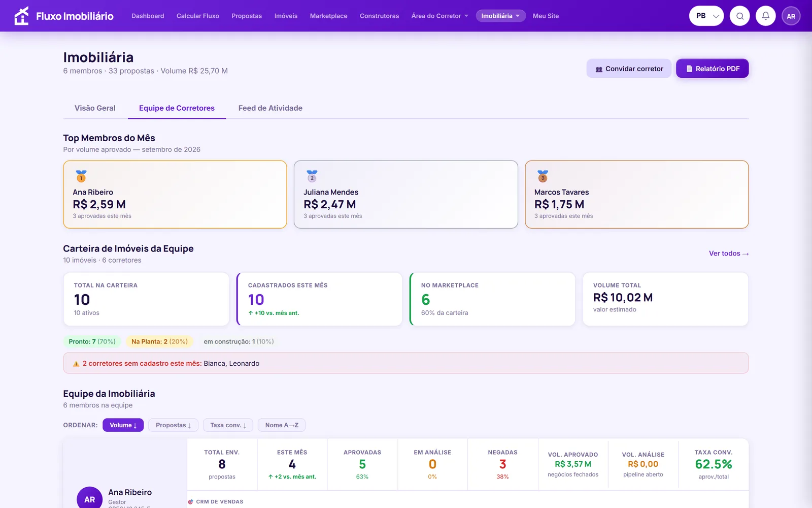Open Construtoras in the navbar
The height and width of the screenshot is (508, 812).
click(380, 16)
